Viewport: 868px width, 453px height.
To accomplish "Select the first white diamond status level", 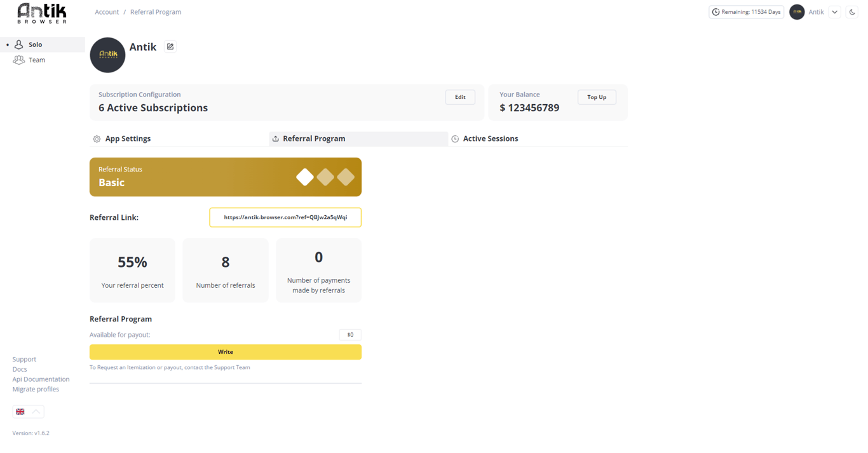I will (x=305, y=177).
